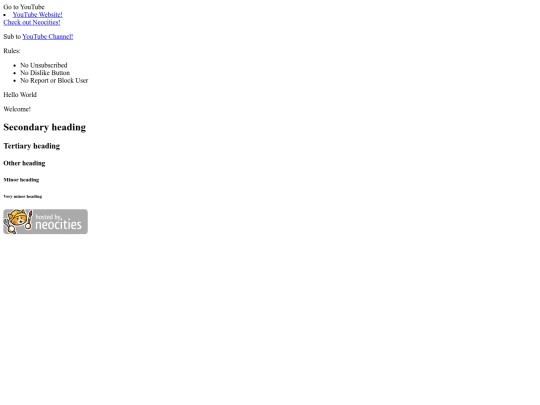Screen dimensions: 540x405
Task: Click the 'neocities' wordmark in the hosted-by badge
Action: 59,225
